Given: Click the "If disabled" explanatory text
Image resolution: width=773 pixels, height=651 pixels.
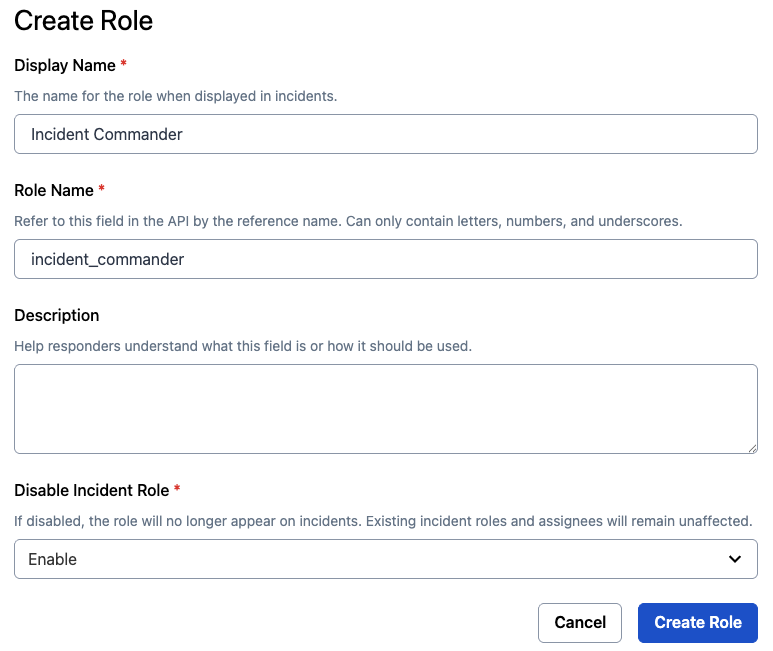Looking at the screenshot, I should pos(383,521).
